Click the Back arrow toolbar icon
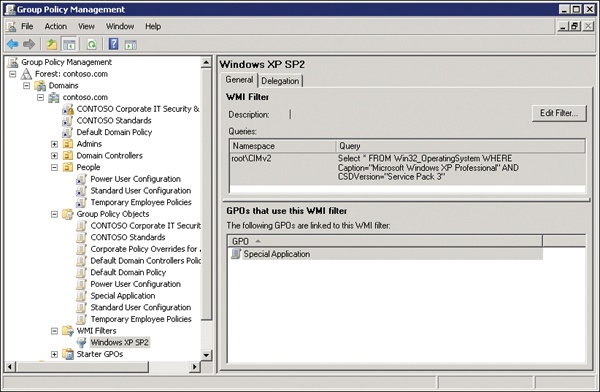This screenshot has width=600, height=392. [x=13, y=44]
